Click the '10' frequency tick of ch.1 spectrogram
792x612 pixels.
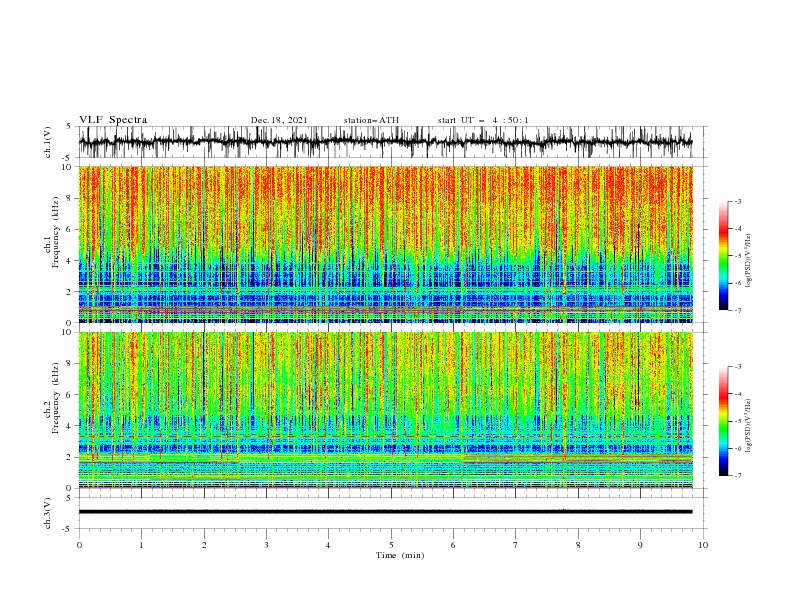tap(67, 167)
